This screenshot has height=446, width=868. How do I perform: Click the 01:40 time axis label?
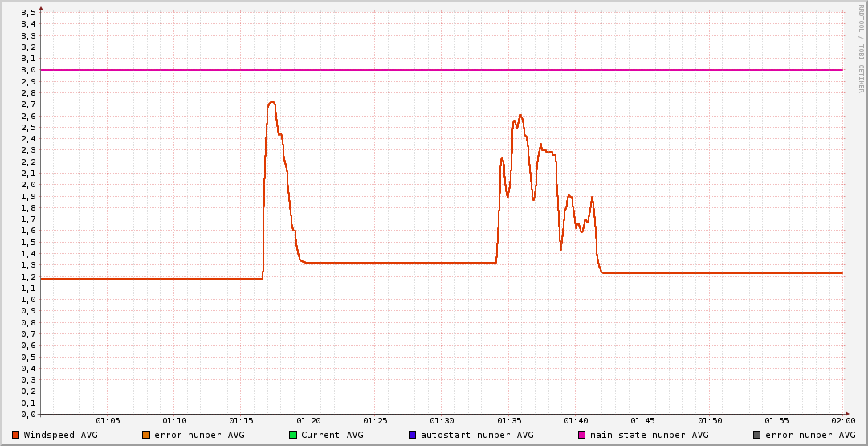click(x=576, y=422)
